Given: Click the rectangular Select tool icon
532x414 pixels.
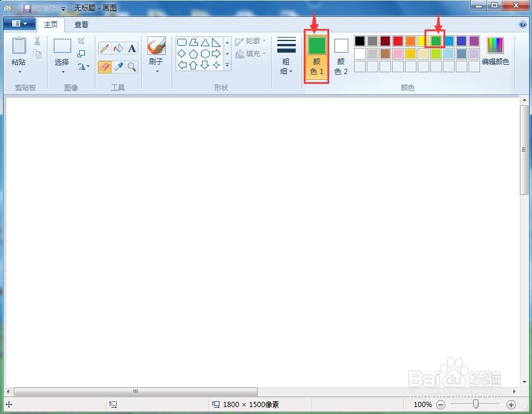Looking at the screenshot, I should click(x=62, y=46).
